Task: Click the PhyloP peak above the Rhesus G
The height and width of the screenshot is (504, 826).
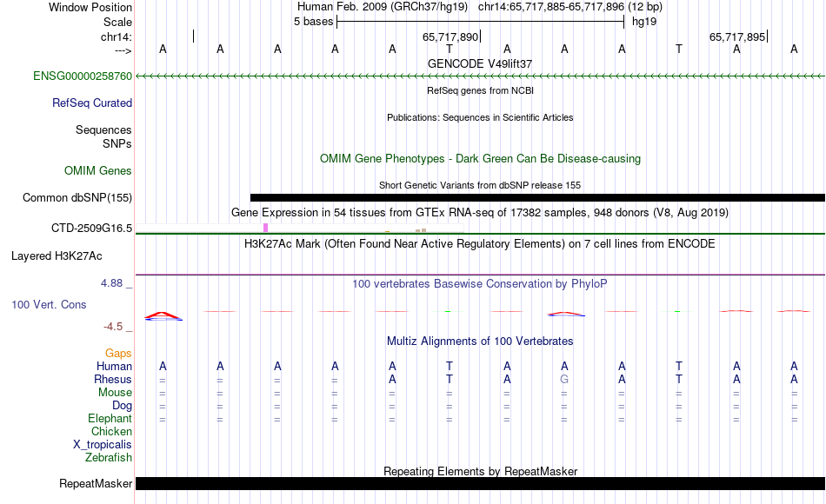Action: tap(566, 314)
